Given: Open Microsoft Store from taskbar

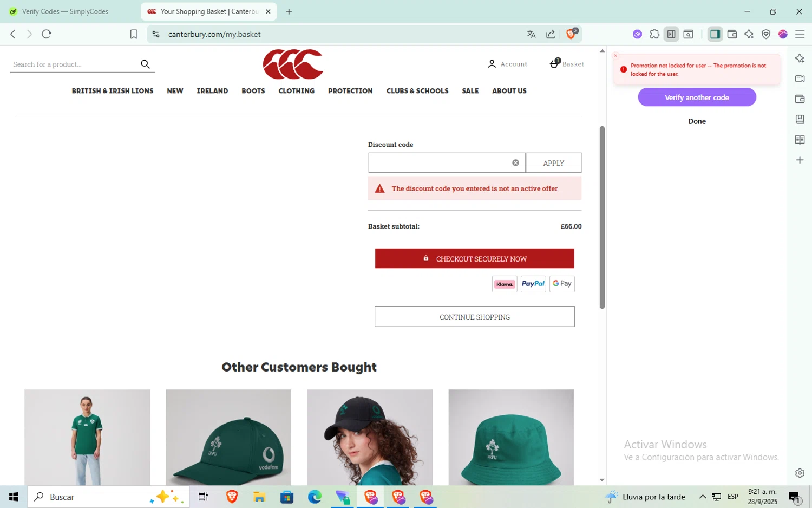Looking at the screenshot, I should click(286, 497).
